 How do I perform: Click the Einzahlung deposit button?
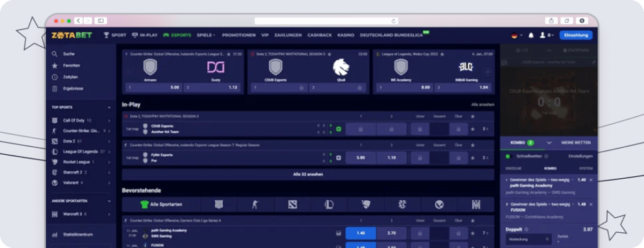(x=576, y=35)
